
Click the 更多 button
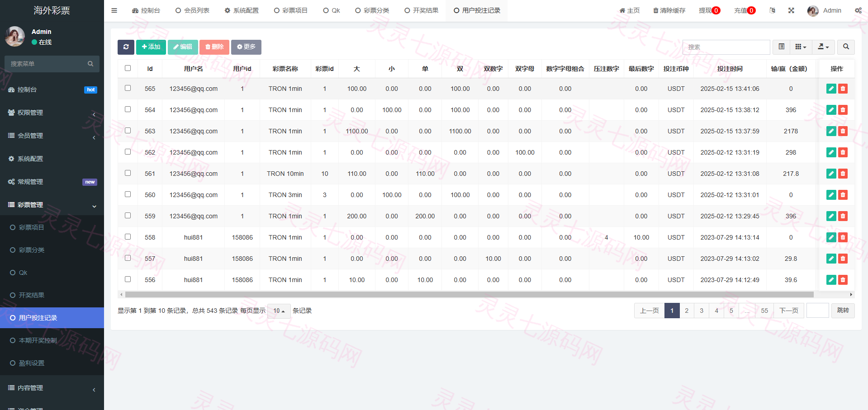246,47
